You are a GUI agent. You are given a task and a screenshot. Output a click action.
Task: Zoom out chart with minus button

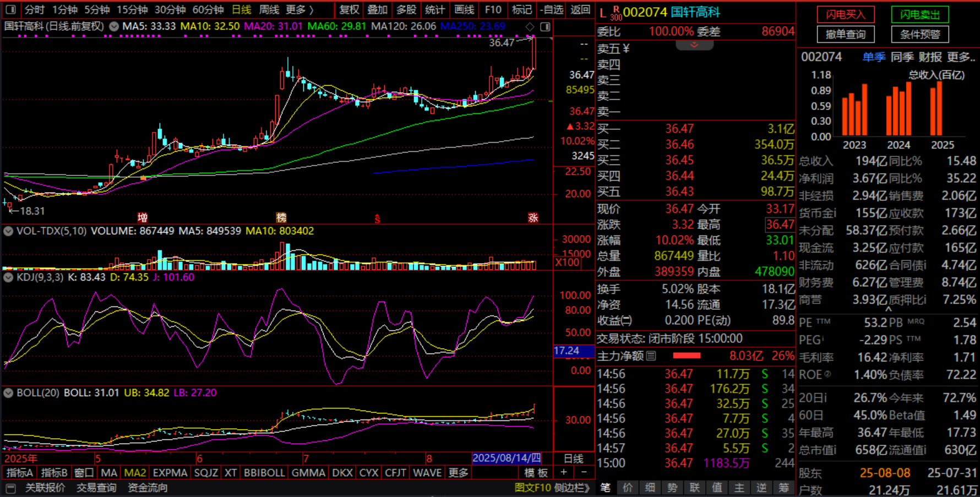tap(584, 472)
